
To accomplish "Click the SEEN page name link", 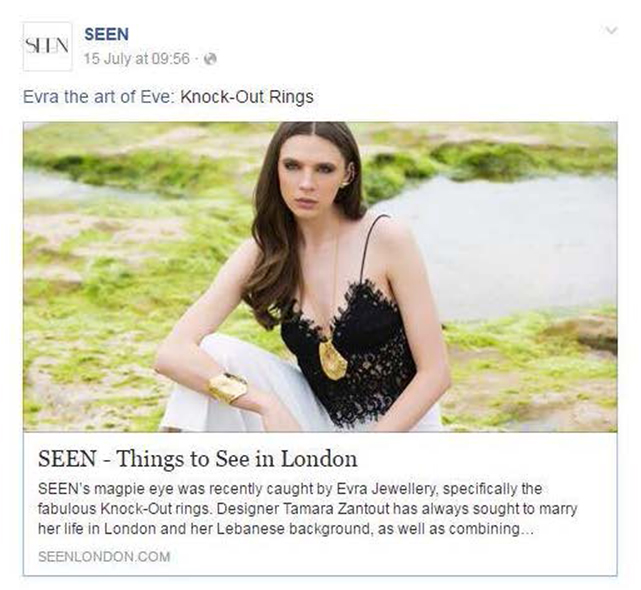I will tap(106, 34).
